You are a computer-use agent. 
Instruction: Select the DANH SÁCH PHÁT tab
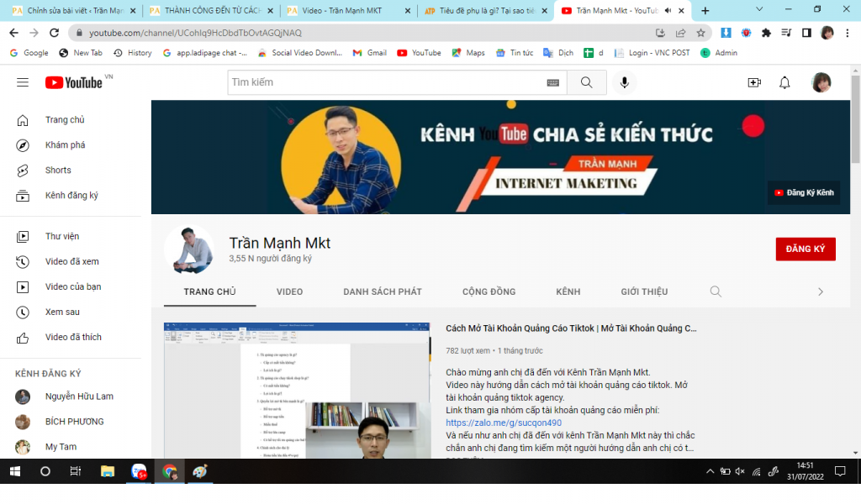pyautogui.click(x=382, y=291)
